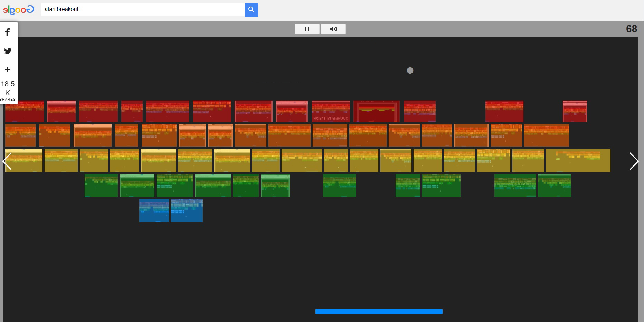Click the blue paddle bar
The width and height of the screenshot is (644, 322).
(379, 311)
